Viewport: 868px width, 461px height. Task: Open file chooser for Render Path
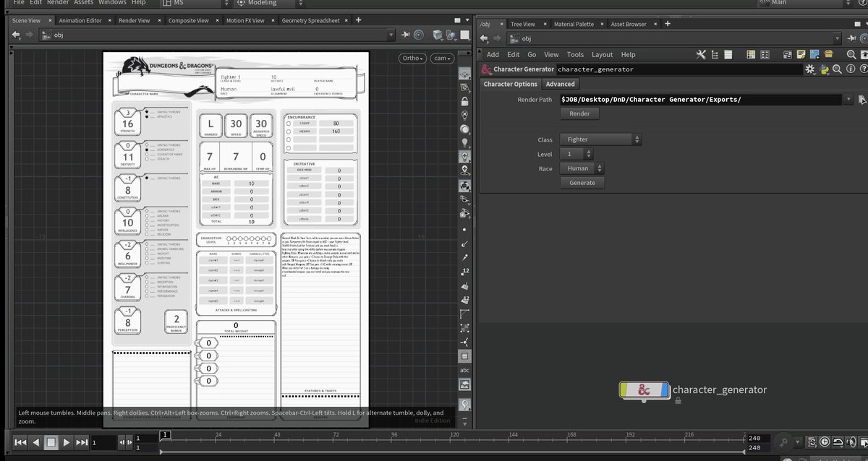(861, 100)
